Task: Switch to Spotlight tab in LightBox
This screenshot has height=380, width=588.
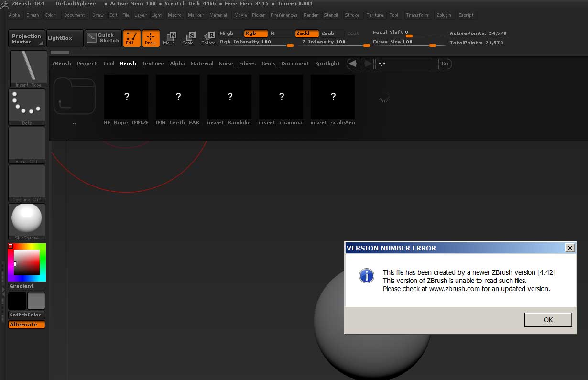Action: click(x=328, y=64)
